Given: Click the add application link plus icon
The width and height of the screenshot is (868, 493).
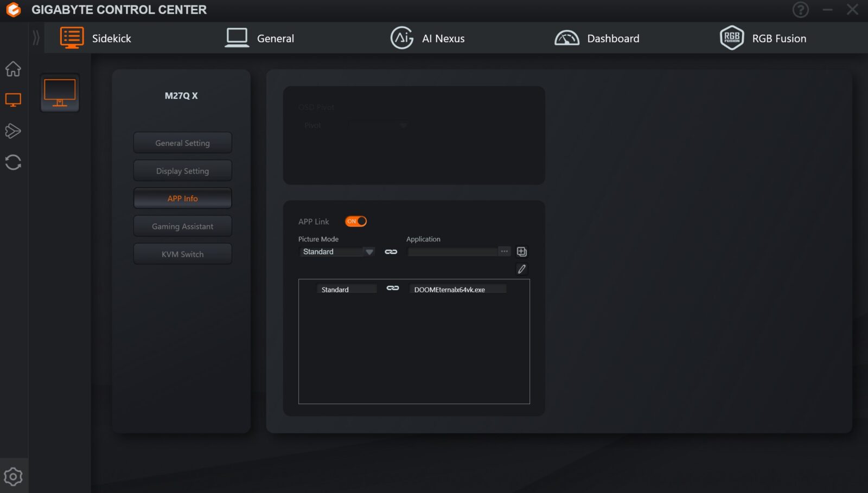Looking at the screenshot, I should pyautogui.click(x=521, y=252).
